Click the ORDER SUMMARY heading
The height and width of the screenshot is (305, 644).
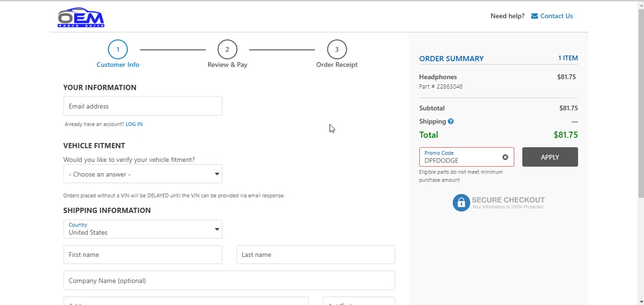pos(451,59)
